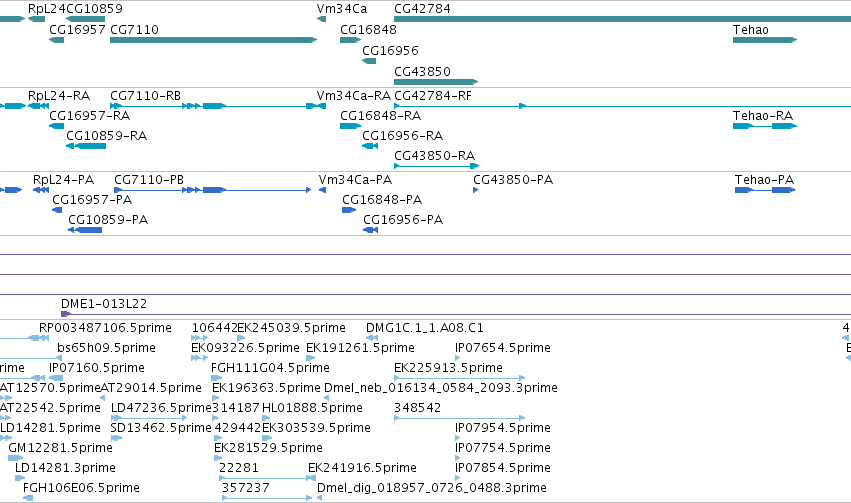Click the RpL24-PA label

click(x=63, y=180)
